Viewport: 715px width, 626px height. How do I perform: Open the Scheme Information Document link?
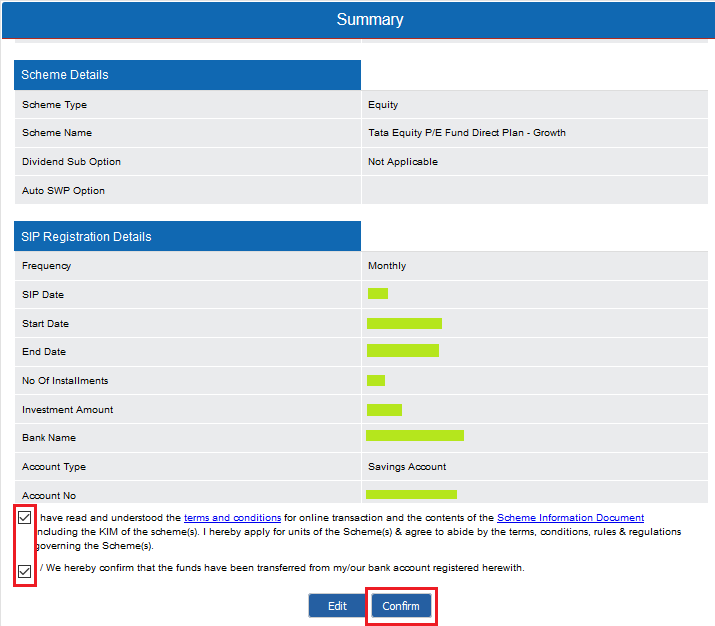pos(570,517)
